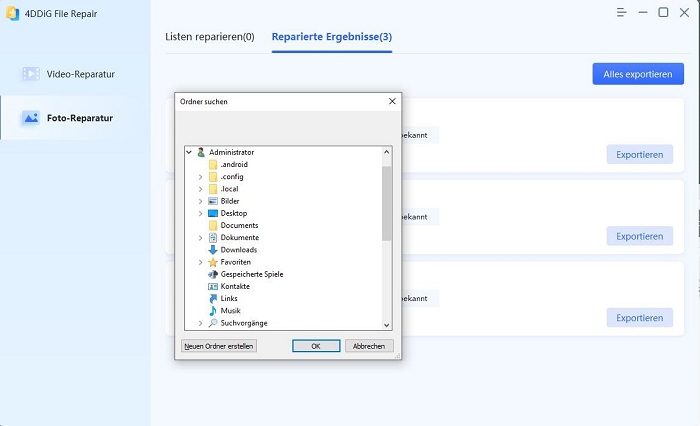Confirm folder selection with OK
This screenshot has height=426, width=700.
(316, 346)
